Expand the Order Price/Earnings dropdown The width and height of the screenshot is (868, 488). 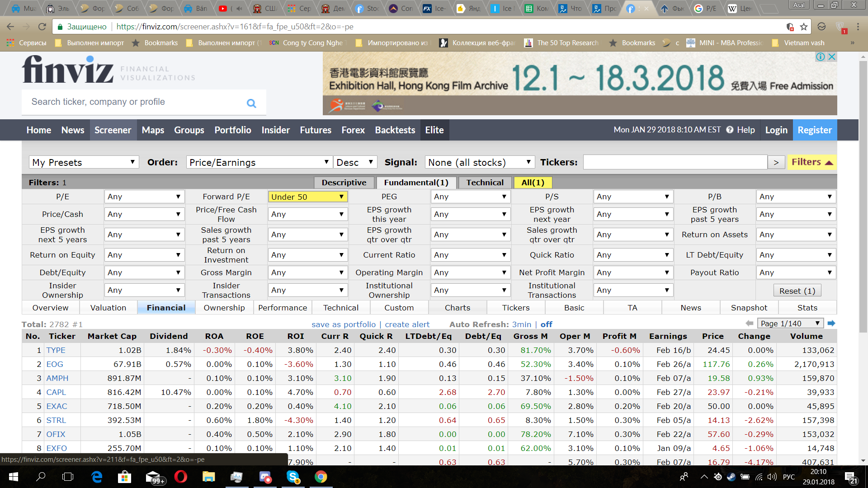coord(259,163)
